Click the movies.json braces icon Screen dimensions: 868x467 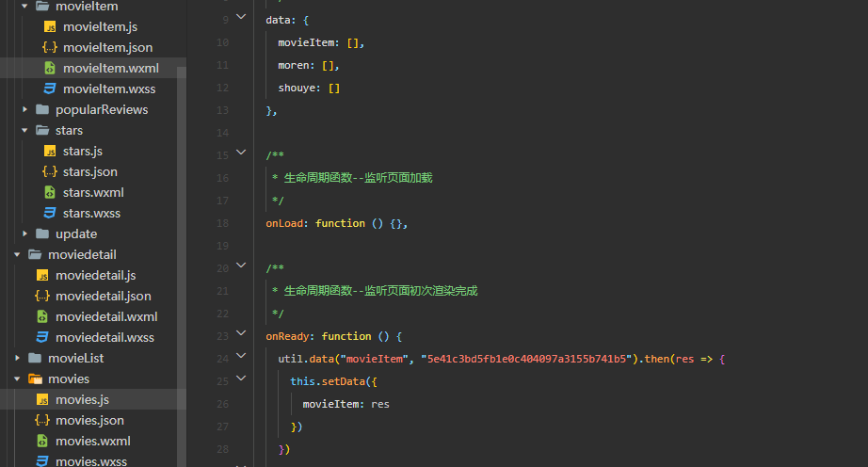point(42,421)
